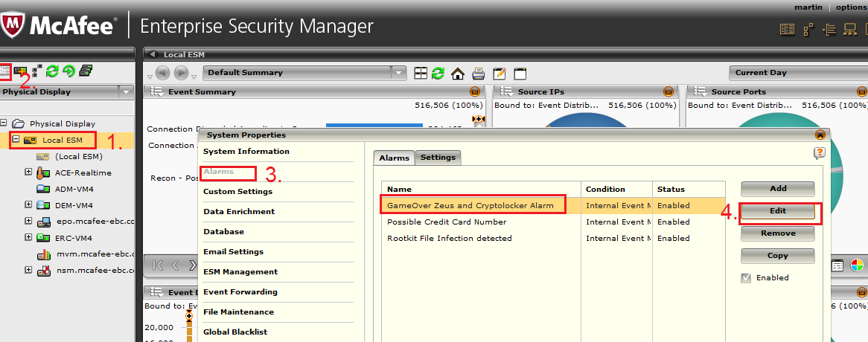Open the Current Day time range dropdown
Screen dimensions: 868x342
click(797, 73)
